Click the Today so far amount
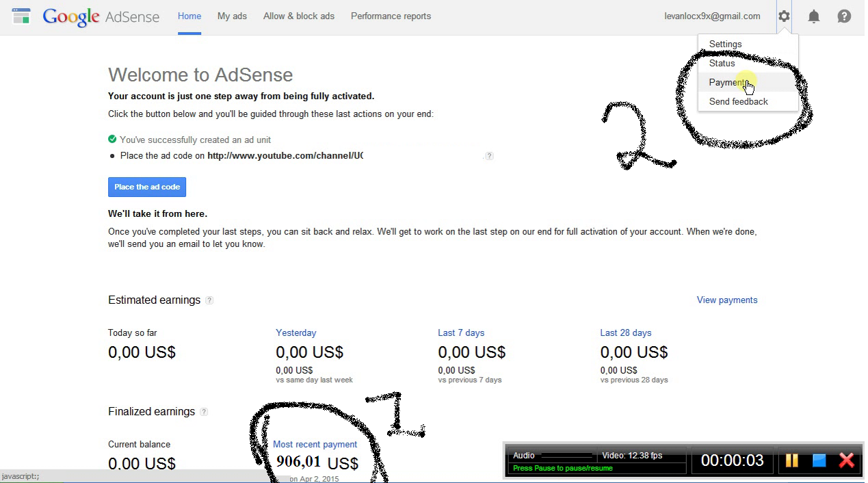The height and width of the screenshot is (483, 868). (142, 352)
